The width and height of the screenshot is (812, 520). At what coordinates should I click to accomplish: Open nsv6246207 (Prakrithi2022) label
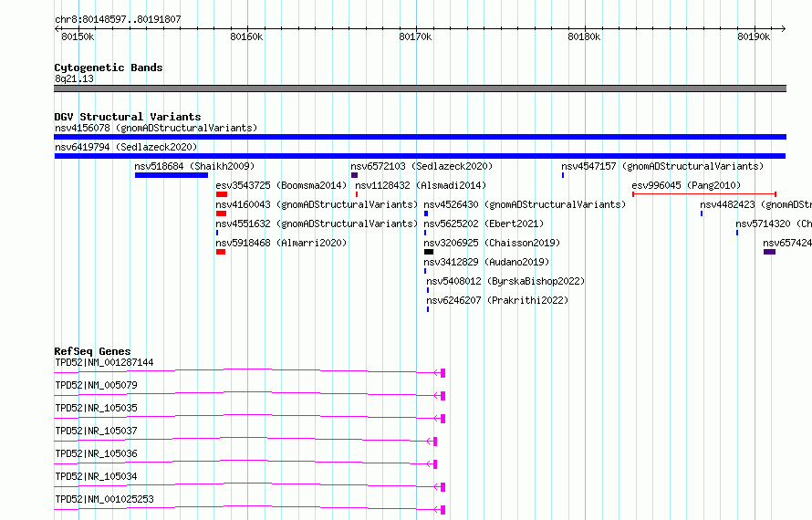click(497, 300)
